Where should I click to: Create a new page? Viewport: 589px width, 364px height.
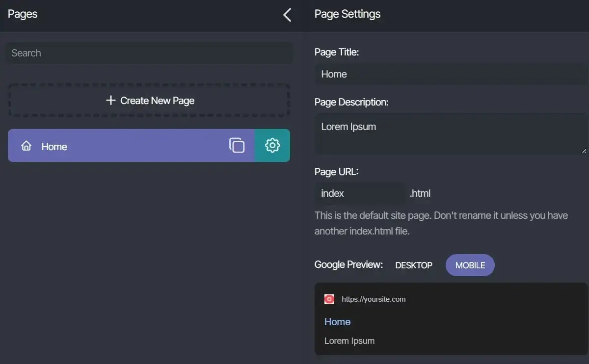click(149, 101)
